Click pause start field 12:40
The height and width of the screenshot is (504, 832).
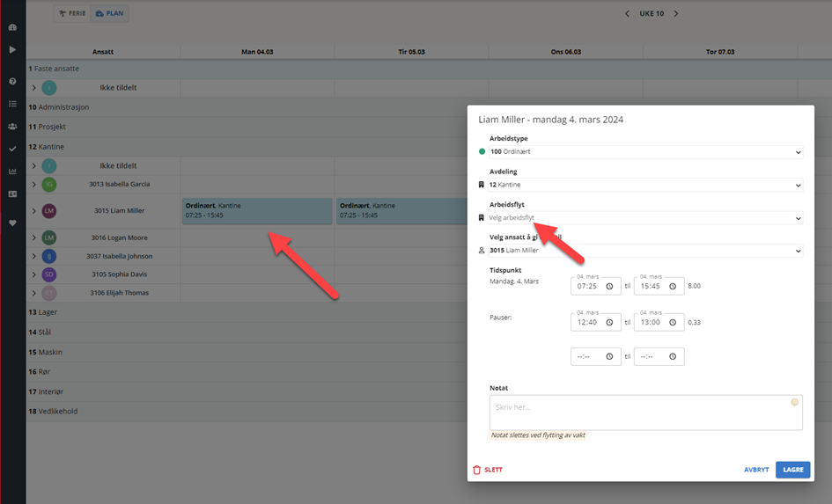click(x=595, y=322)
